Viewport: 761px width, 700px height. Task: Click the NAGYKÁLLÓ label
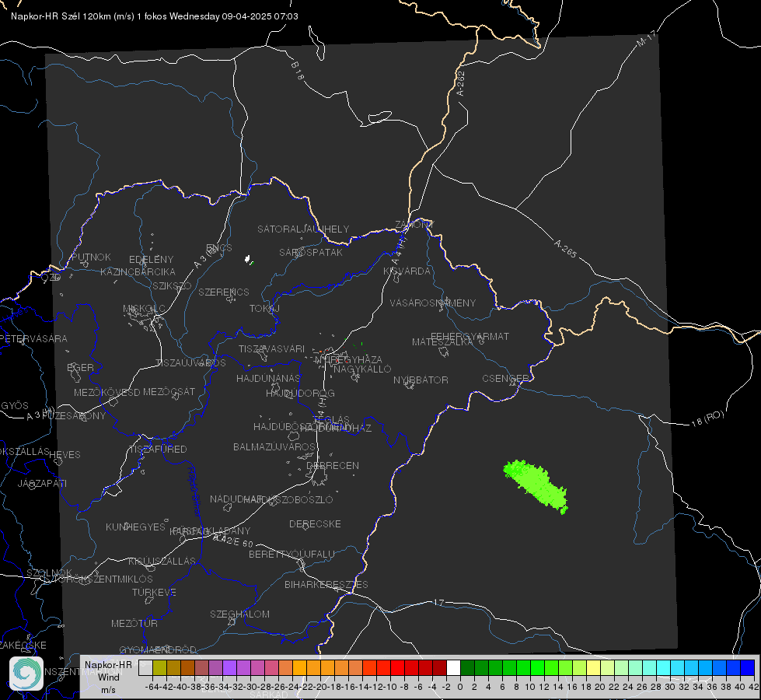tap(362, 369)
